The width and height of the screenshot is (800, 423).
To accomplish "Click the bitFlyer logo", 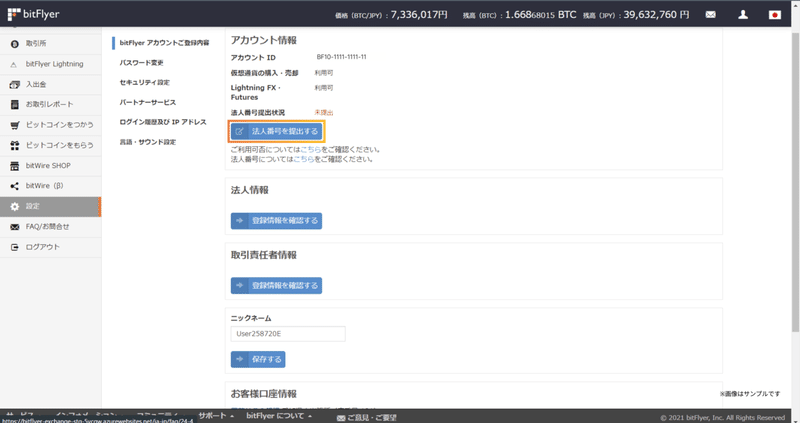I will tap(34, 14).
